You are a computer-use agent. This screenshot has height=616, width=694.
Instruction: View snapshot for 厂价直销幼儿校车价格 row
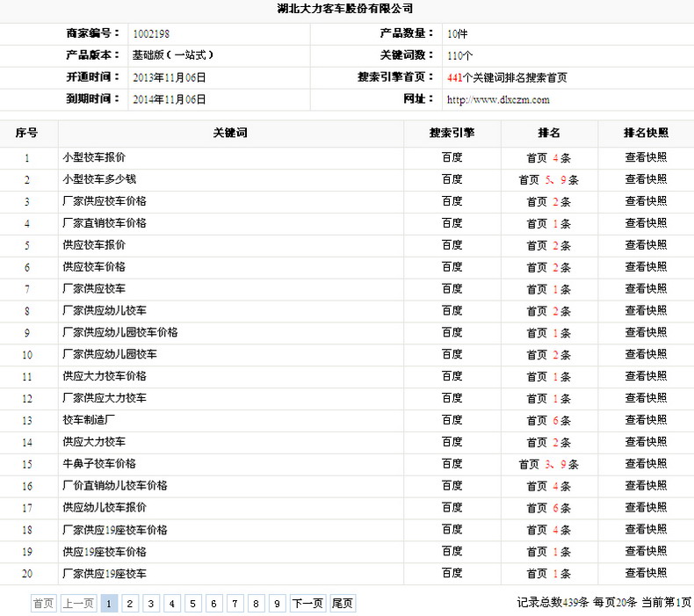[646, 486]
